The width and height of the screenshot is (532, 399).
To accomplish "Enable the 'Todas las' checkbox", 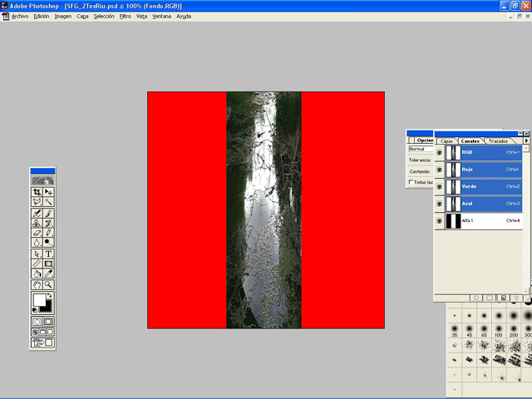I will tap(411, 182).
